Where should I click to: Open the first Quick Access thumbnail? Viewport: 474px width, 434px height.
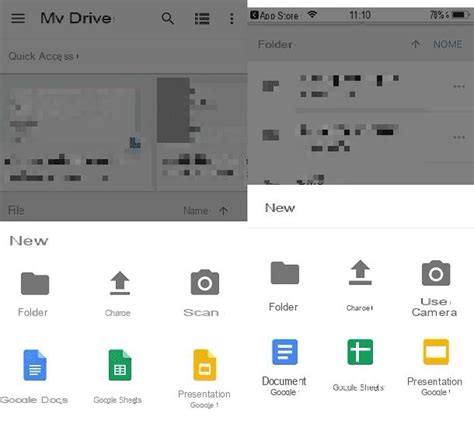pos(76,132)
